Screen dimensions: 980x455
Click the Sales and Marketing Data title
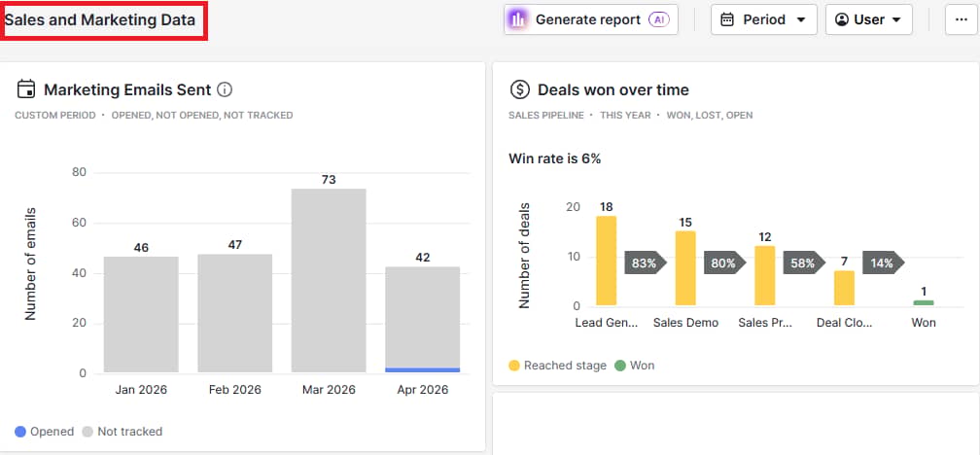click(100, 20)
